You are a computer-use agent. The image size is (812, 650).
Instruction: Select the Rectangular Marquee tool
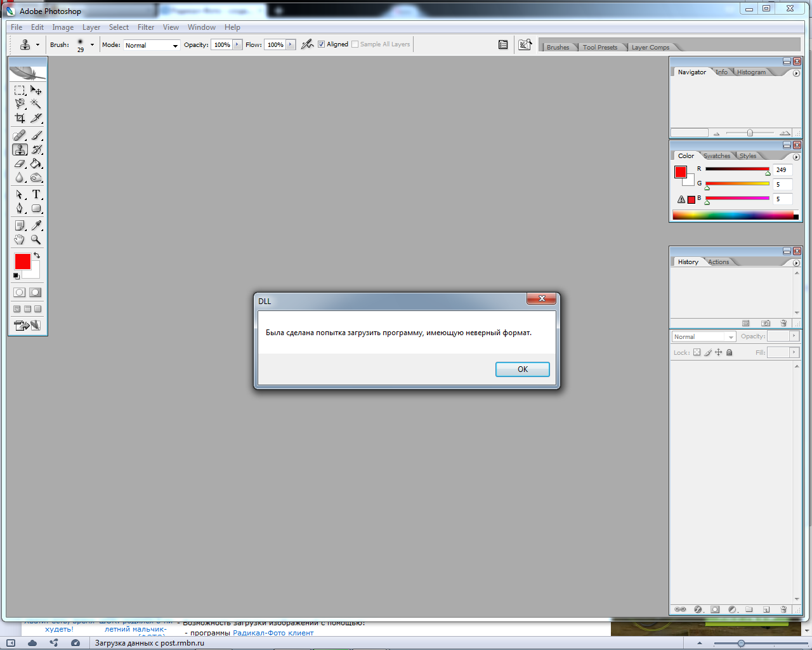(x=20, y=90)
